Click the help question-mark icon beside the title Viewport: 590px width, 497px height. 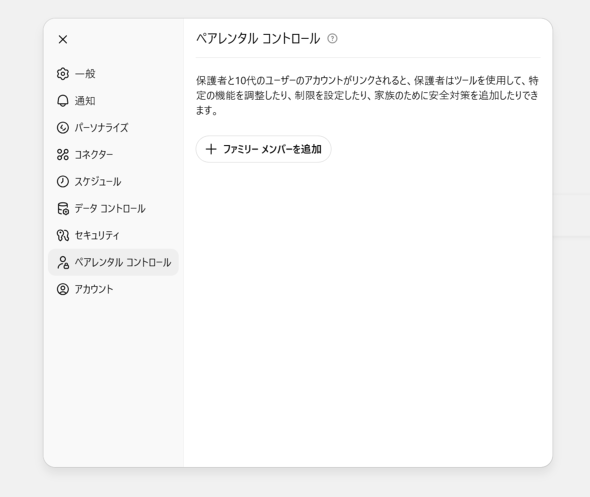[332, 38]
